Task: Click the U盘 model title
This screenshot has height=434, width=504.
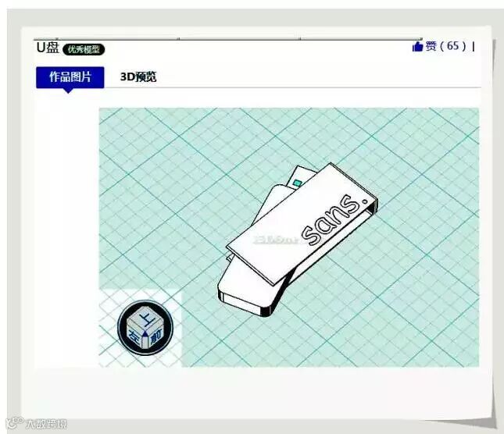Action: point(48,48)
